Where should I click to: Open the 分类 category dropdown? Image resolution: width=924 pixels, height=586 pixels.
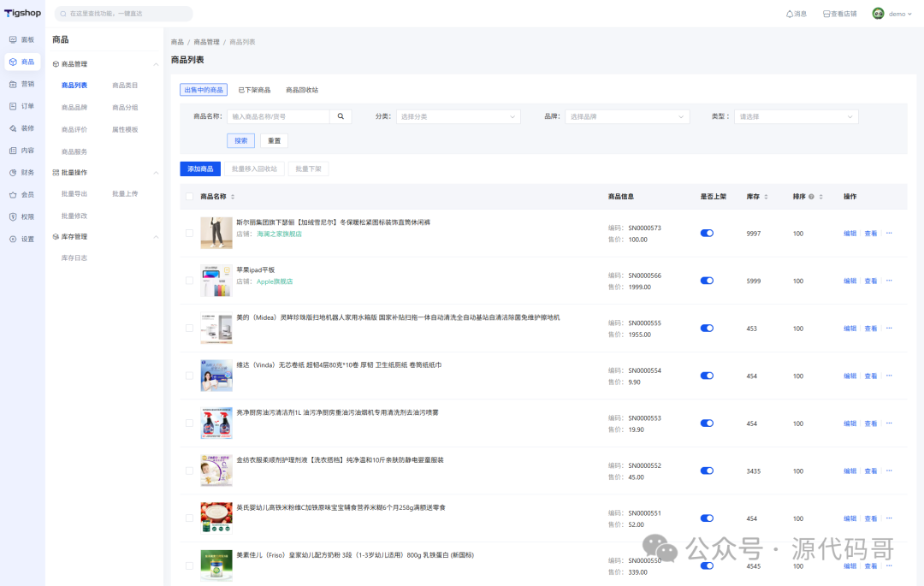click(x=458, y=116)
